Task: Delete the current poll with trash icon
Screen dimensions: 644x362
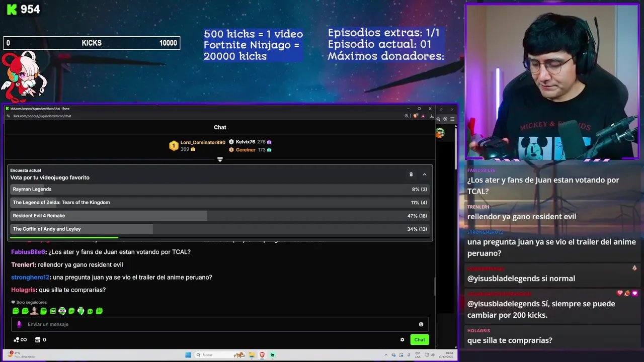Action: (x=411, y=174)
